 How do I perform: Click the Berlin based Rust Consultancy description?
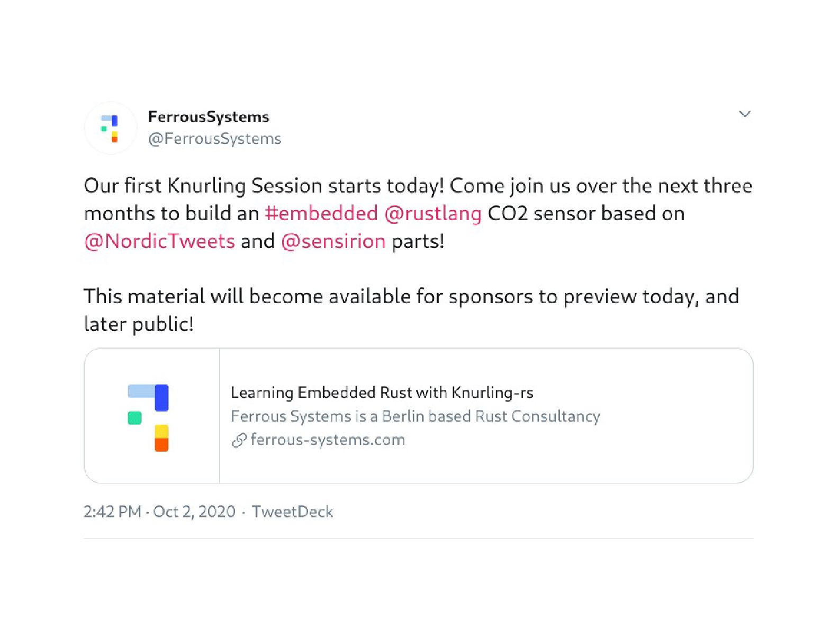click(416, 416)
